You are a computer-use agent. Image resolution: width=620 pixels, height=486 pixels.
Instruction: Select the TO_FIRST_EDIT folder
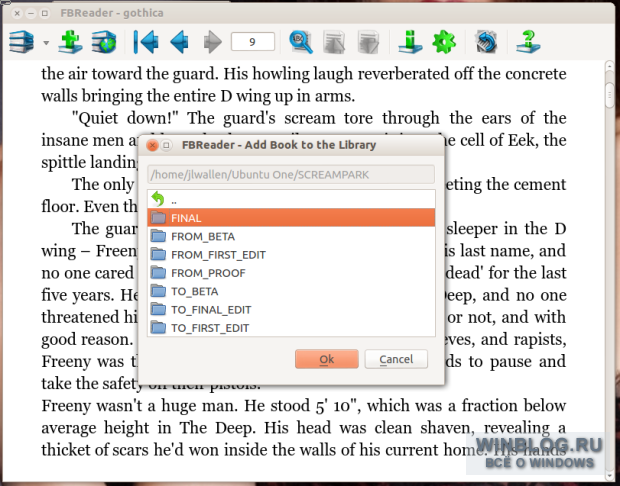click(x=291, y=328)
